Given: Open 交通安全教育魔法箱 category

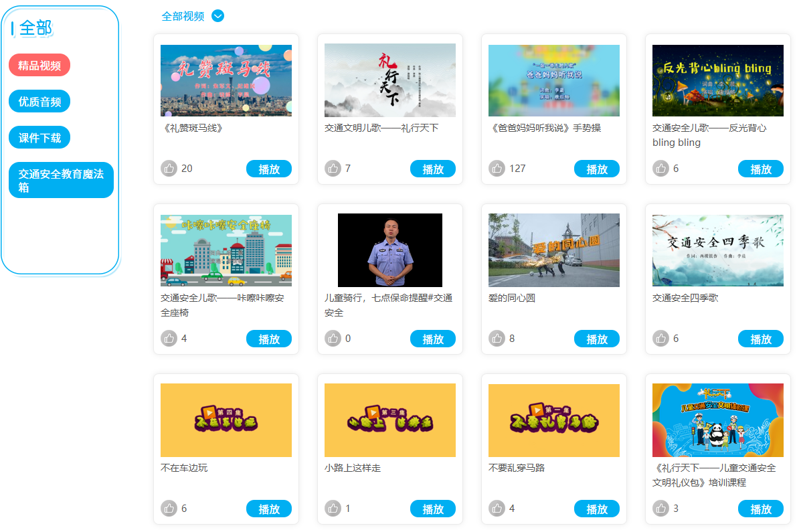Looking at the screenshot, I should click(x=61, y=180).
